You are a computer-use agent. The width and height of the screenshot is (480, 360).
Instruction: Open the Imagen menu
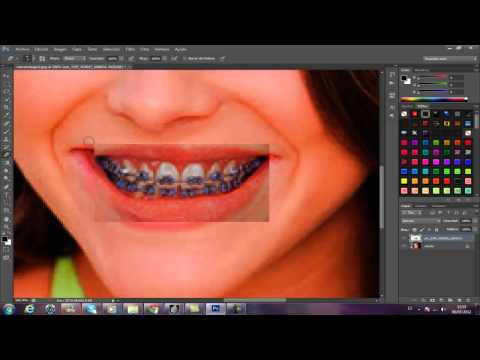[60, 49]
